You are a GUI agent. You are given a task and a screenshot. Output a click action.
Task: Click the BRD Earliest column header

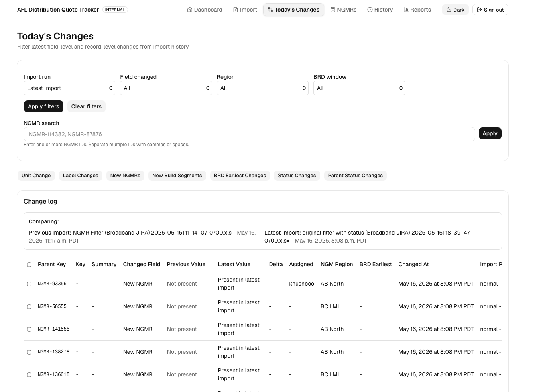coord(376,264)
